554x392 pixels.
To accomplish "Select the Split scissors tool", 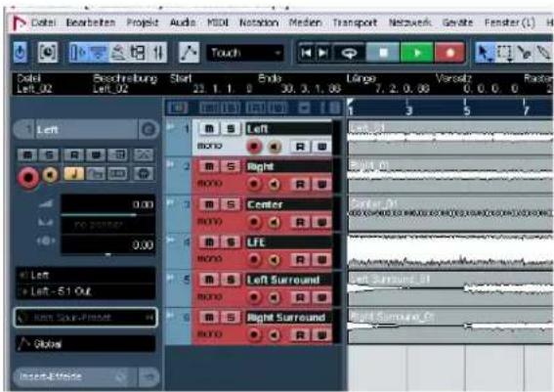I will 524,53.
